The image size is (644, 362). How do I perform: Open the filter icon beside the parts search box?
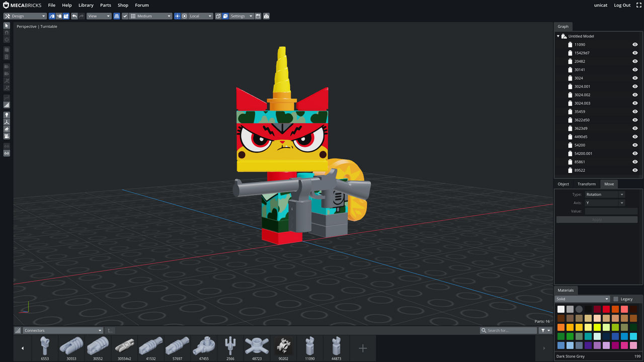click(542, 330)
